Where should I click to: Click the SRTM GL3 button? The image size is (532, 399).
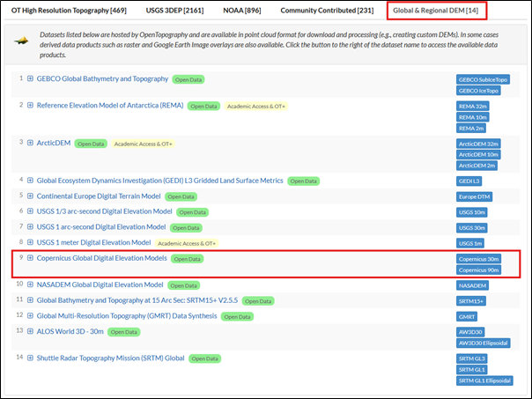point(472,358)
